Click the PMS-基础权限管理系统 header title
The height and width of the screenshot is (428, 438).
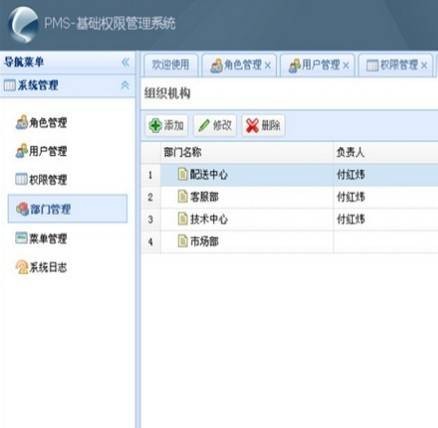click(110, 24)
